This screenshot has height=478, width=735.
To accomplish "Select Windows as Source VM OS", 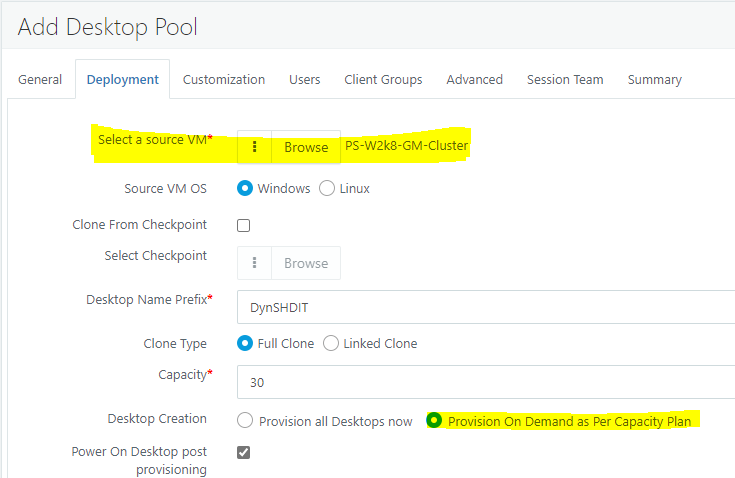I will [x=244, y=188].
